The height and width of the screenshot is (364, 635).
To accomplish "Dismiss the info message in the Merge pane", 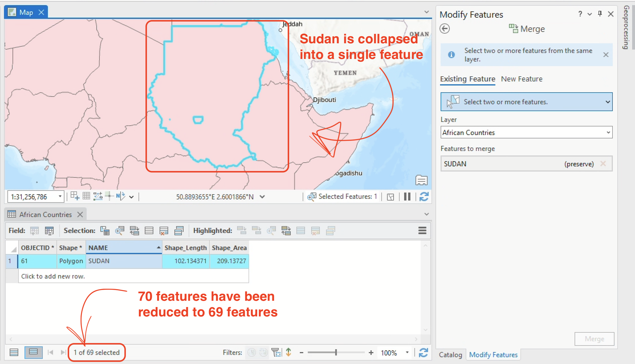I will coord(606,55).
